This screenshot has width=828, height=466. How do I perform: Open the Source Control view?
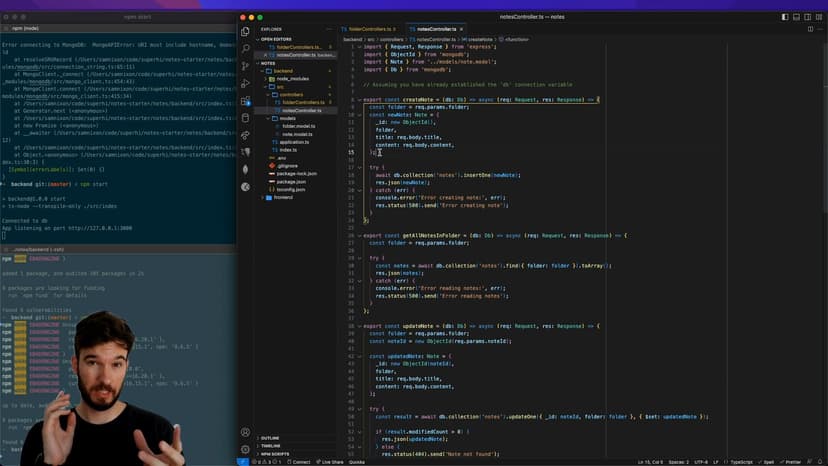coord(245,66)
